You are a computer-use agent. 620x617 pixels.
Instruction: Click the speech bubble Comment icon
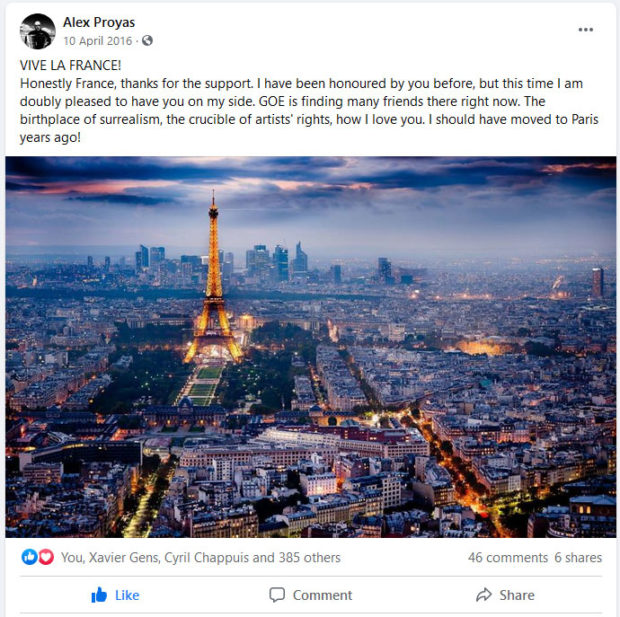point(277,594)
